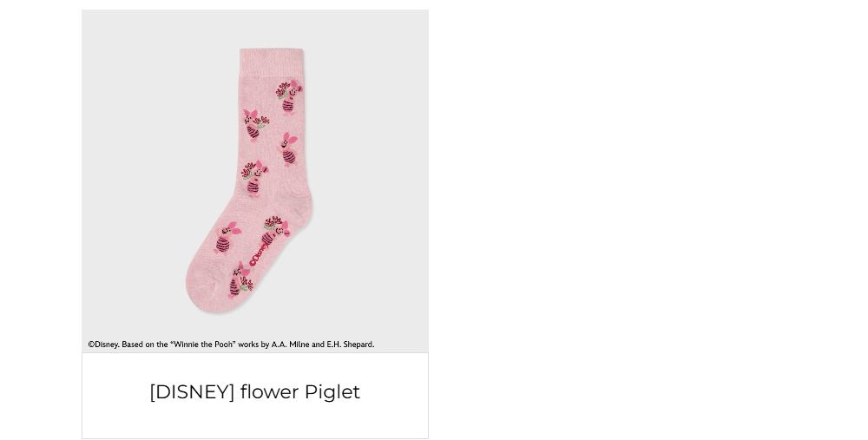
Task: Click the ribbed cuff at the sock's top
Action: 272,60
